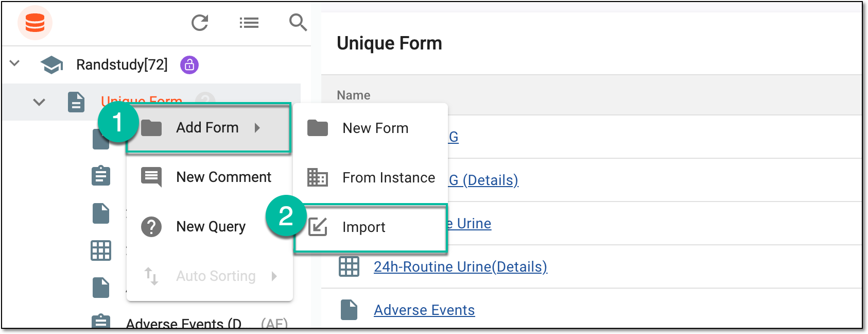Choose New Comment from context menu
The width and height of the screenshot is (868, 334).
[210, 177]
